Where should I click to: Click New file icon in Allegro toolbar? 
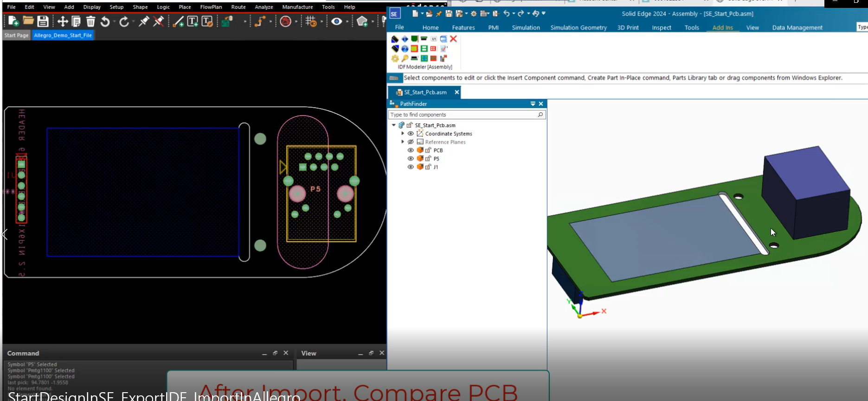(13, 21)
